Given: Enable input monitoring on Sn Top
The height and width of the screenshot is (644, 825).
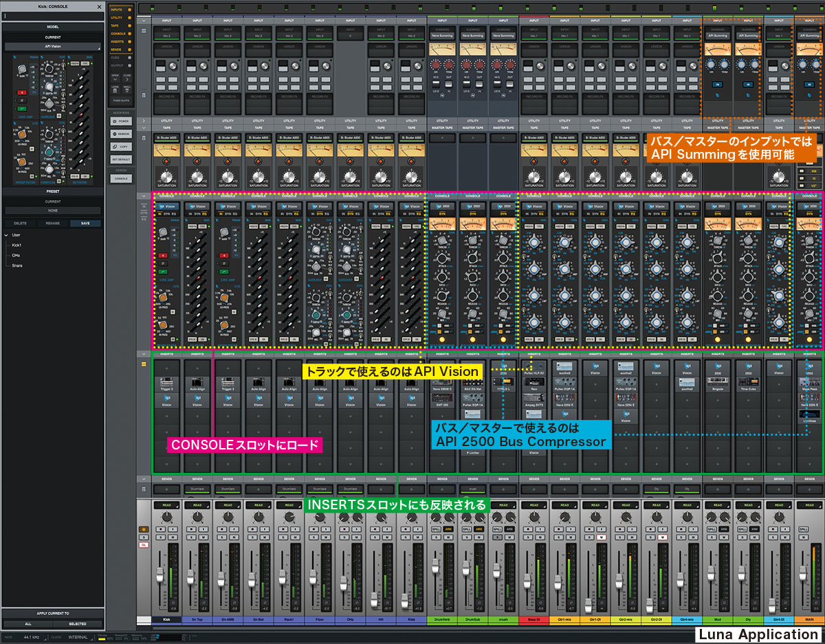Looking at the screenshot, I should (x=202, y=529).
